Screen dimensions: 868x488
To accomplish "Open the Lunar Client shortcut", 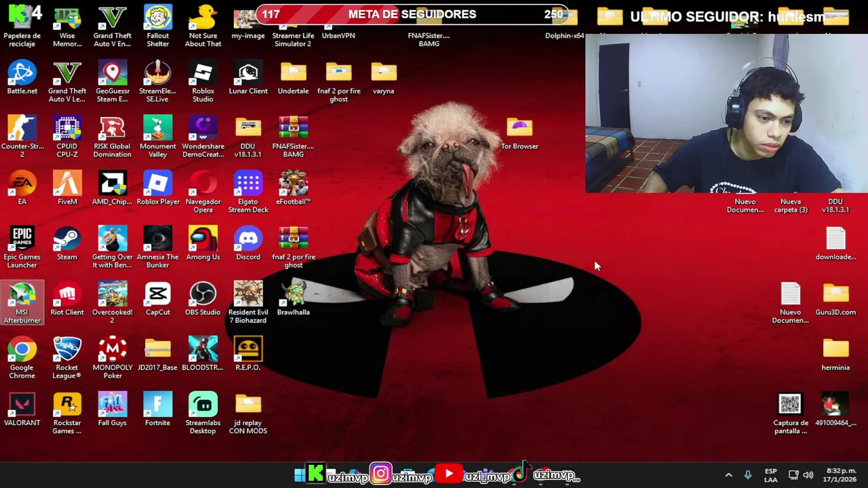I will coord(248,77).
